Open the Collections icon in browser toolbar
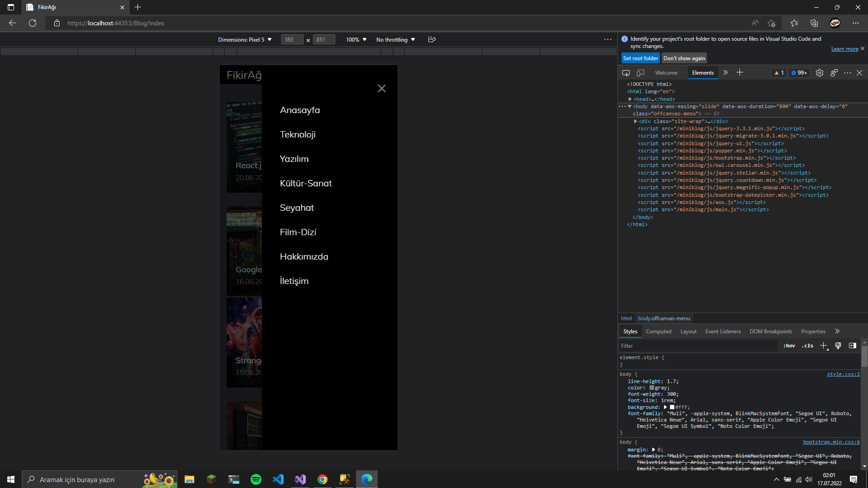This screenshot has width=868, height=488. click(x=814, y=23)
